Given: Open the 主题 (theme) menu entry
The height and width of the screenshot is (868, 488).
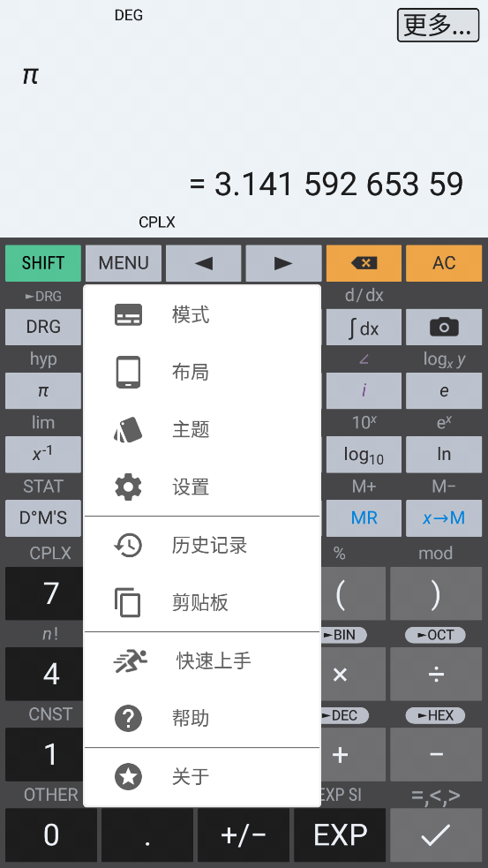Looking at the screenshot, I should click(x=202, y=429).
